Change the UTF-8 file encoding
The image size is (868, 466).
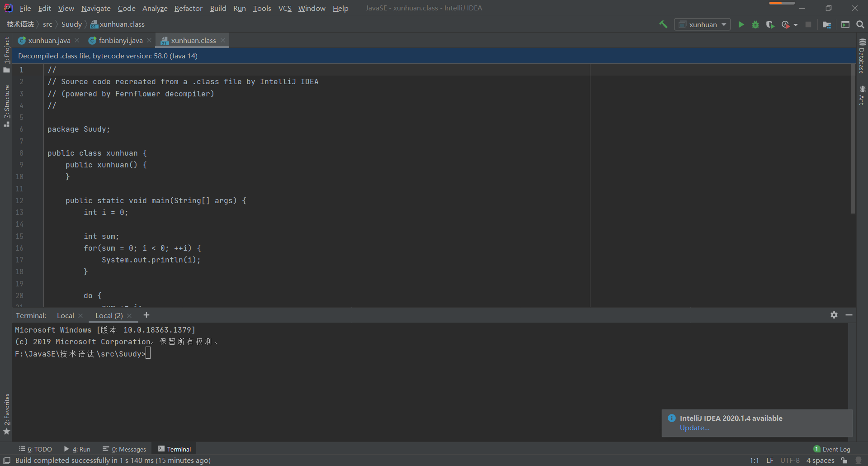point(790,461)
